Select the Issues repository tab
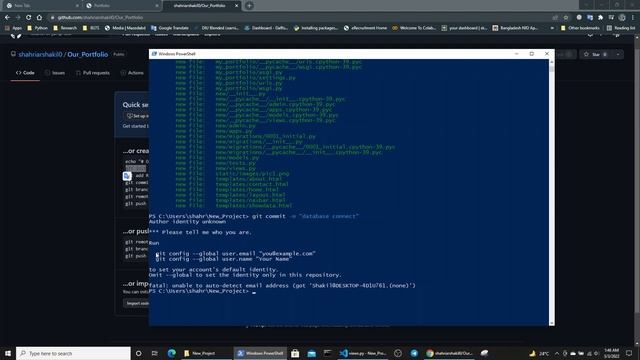 (x=55, y=73)
